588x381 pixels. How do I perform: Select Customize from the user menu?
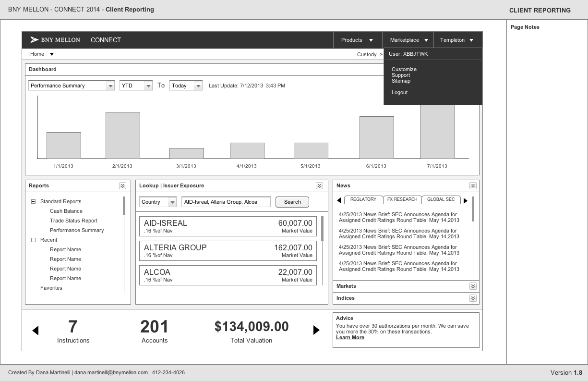(404, 69)
